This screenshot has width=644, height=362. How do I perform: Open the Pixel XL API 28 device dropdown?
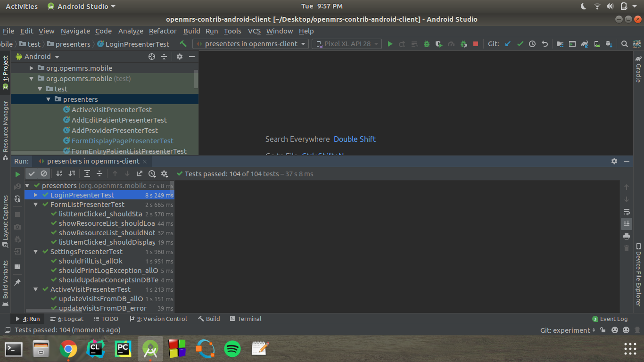[x=347, y=44]
